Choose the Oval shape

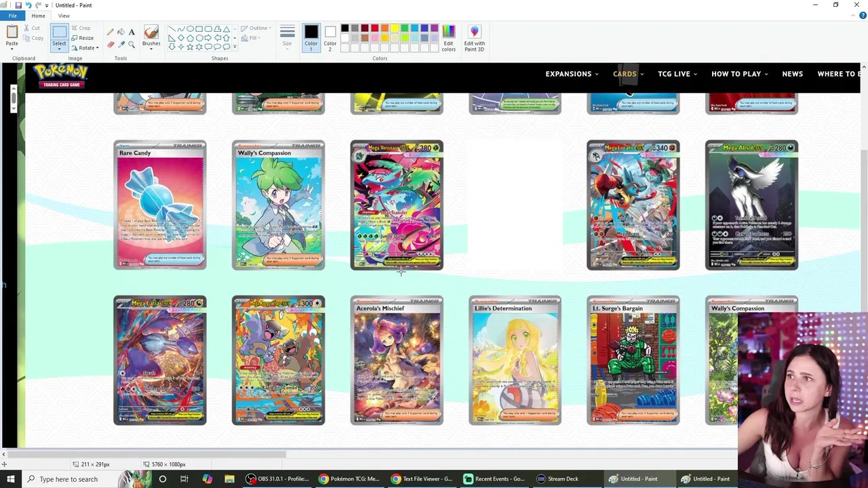(190, 29)
